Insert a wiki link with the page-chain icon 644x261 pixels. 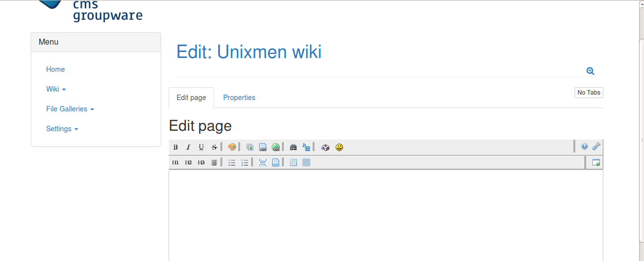[x=263, y=147]
